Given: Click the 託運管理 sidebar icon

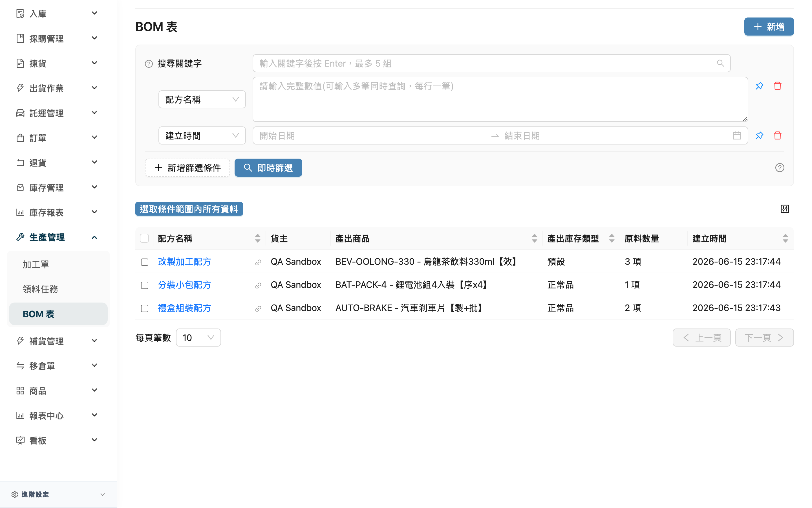Looking at the screenshot, I should tap(20, 113).
